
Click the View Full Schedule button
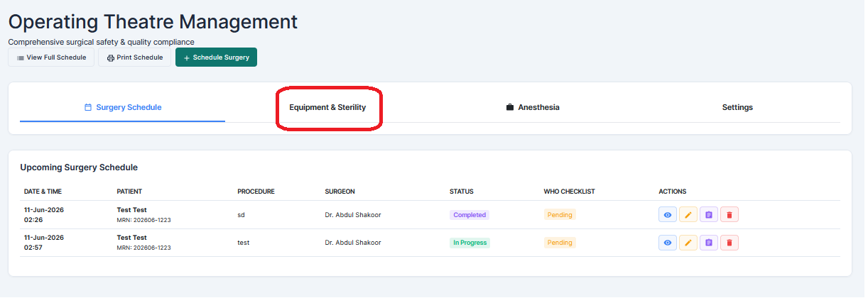[51, 57]
